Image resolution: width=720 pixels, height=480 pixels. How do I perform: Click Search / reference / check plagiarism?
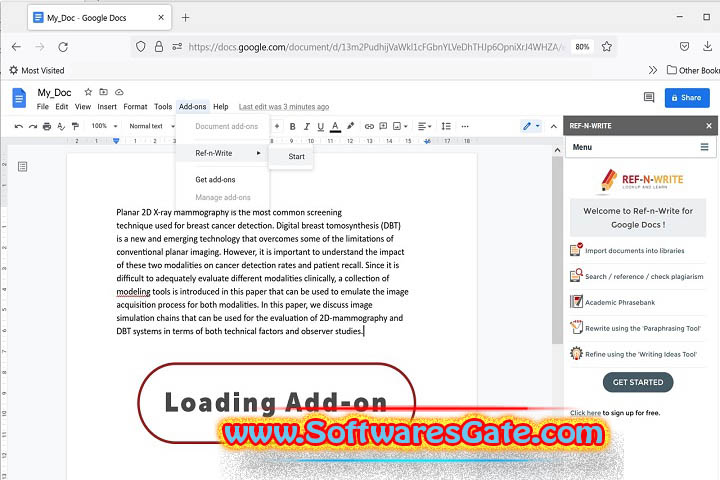[x=636, y=277]
